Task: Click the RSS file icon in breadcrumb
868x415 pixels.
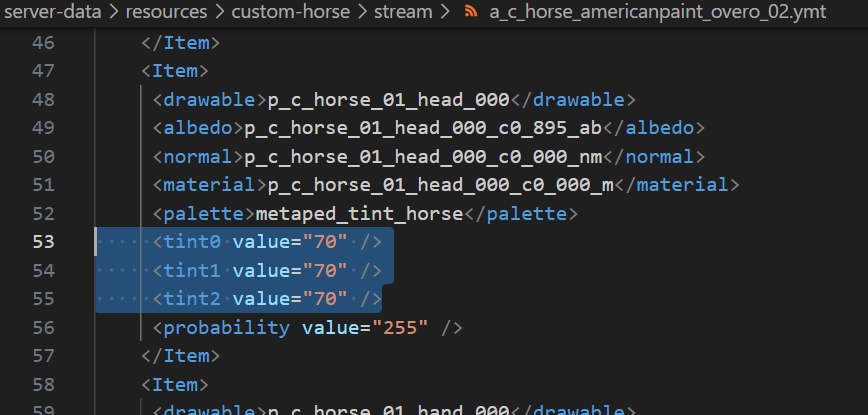Action: tap(471, 11)
